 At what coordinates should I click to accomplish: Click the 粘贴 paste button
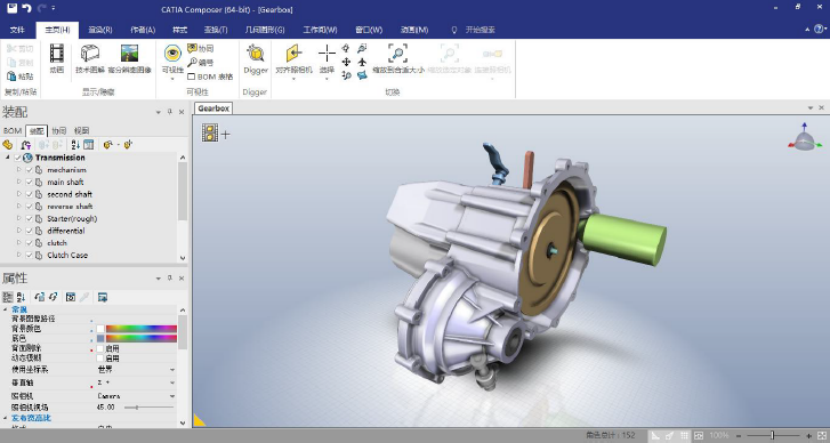(x=20, y=76)
